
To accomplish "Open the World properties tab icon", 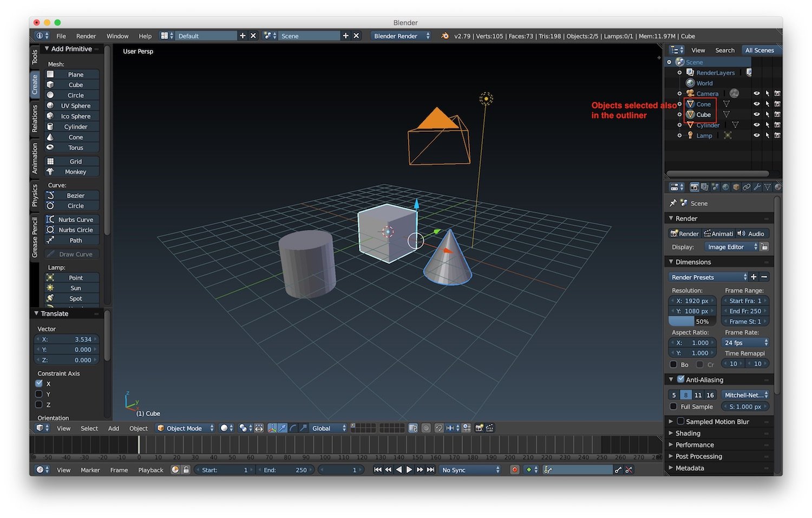I will coord(725,187).
